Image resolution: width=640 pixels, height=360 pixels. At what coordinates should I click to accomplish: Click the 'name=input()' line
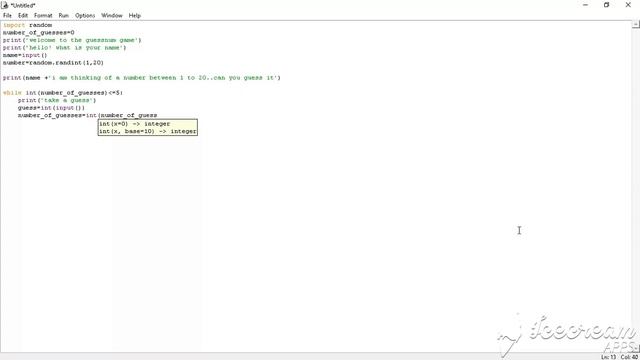[x=25, y=55]
